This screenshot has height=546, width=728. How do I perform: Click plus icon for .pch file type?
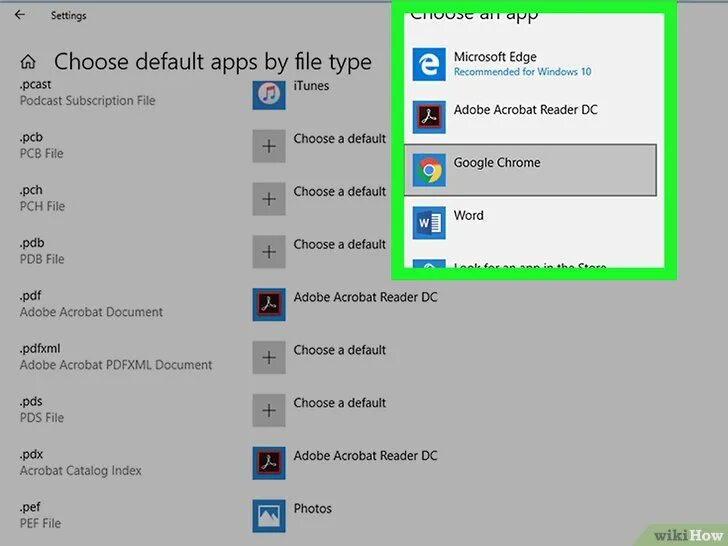269,199
